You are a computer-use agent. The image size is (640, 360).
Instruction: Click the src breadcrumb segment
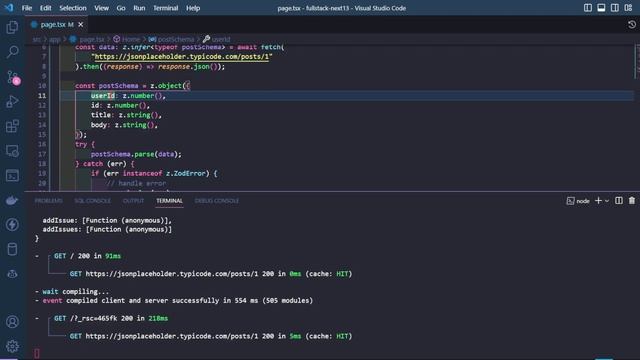point(37,39)
